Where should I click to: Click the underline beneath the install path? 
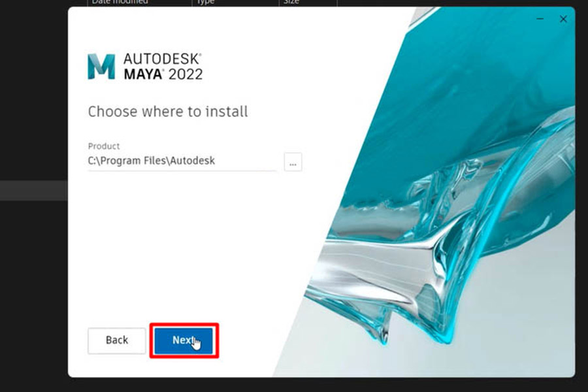point(182,171)
